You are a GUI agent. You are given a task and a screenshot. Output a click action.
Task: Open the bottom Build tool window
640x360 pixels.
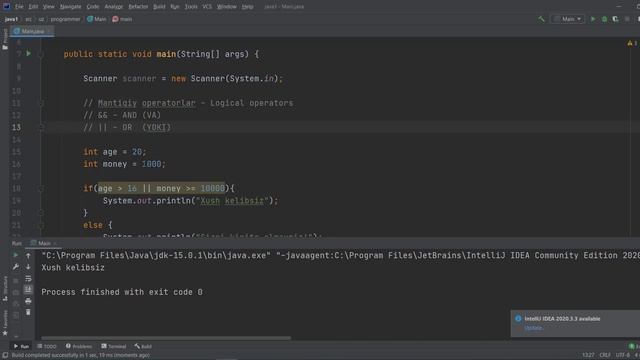(143, 346)
